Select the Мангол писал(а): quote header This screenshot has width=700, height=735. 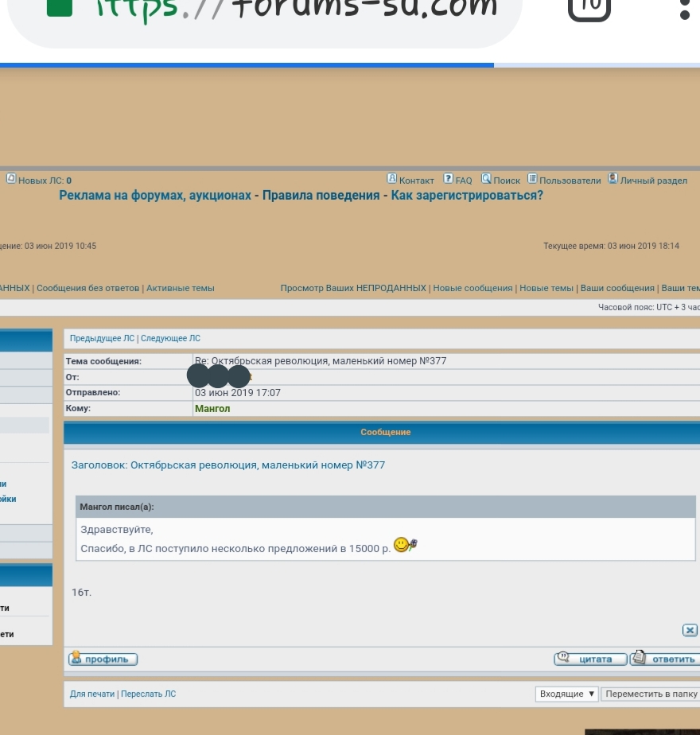[117, 507]
